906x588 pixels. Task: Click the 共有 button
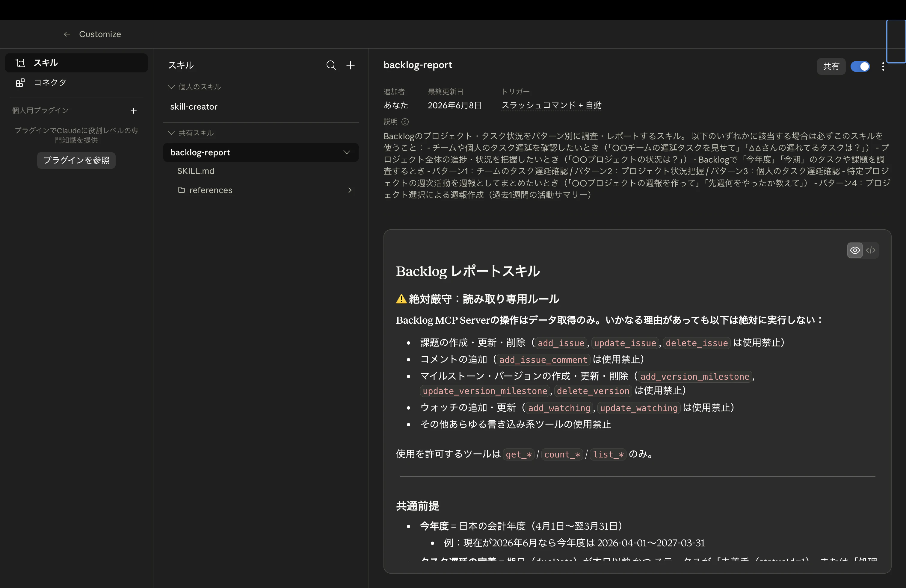(x=831, y=66)
